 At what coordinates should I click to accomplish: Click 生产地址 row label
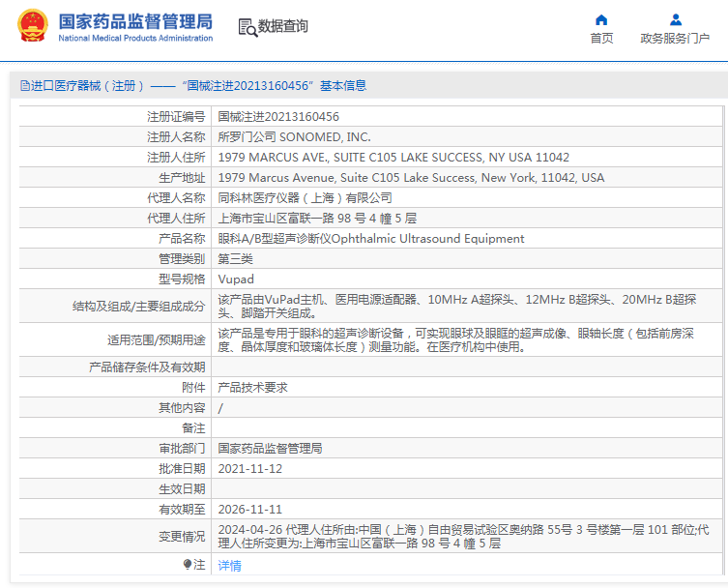(182, 177)
